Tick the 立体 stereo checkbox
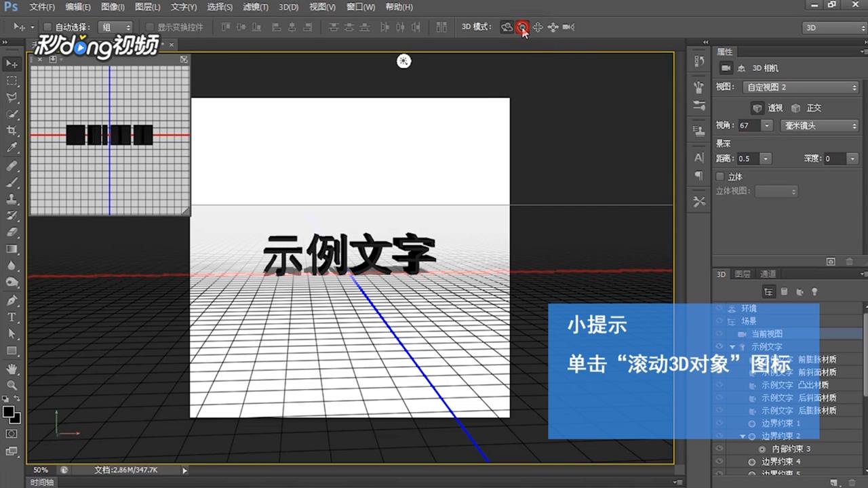 click(720, 176)
